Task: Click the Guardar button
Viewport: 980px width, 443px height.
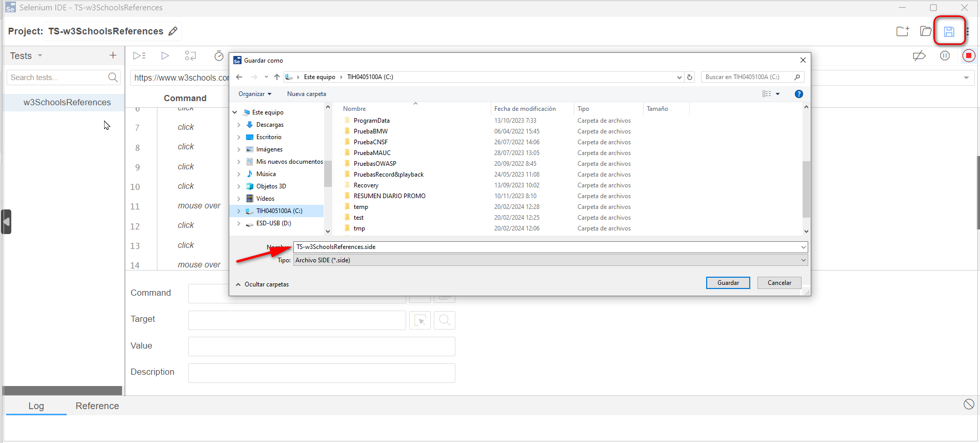Action: [728, 283]
